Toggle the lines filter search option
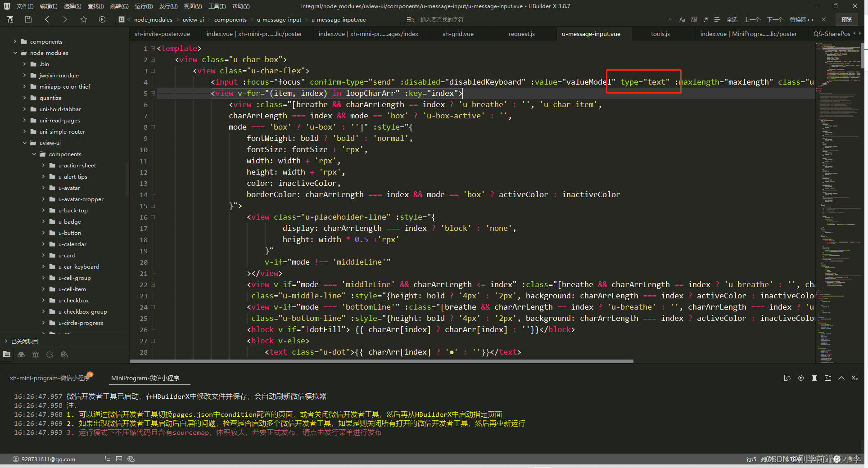This screenshot has height=468, width=868. click(717, 19)
